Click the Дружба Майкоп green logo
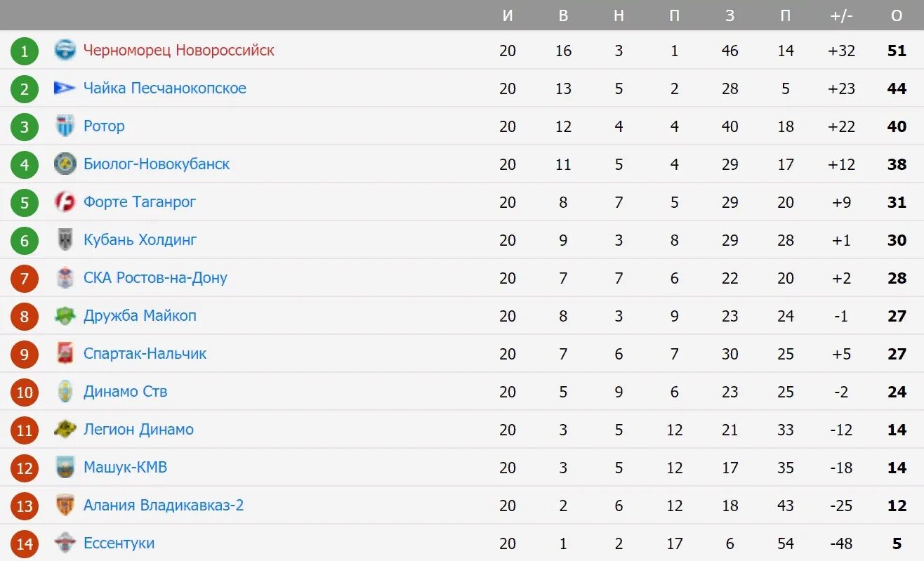This screenshot has height=561, width=924. click(x=65, y=316)
